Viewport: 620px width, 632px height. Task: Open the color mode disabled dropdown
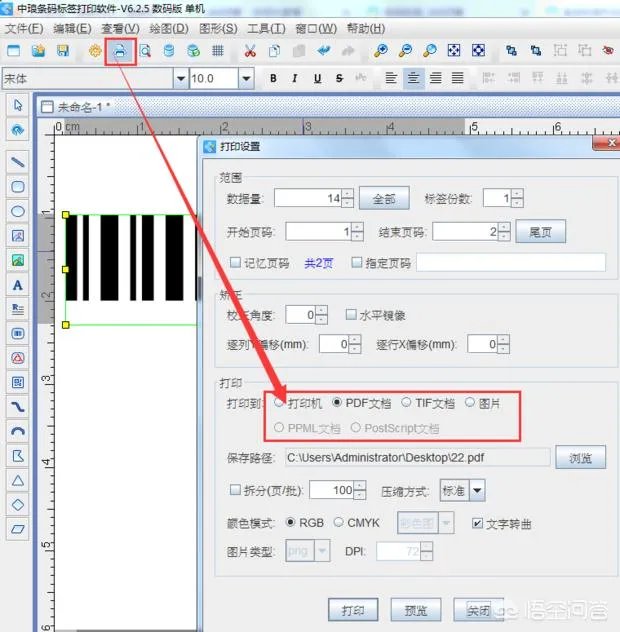click(426, 523)
